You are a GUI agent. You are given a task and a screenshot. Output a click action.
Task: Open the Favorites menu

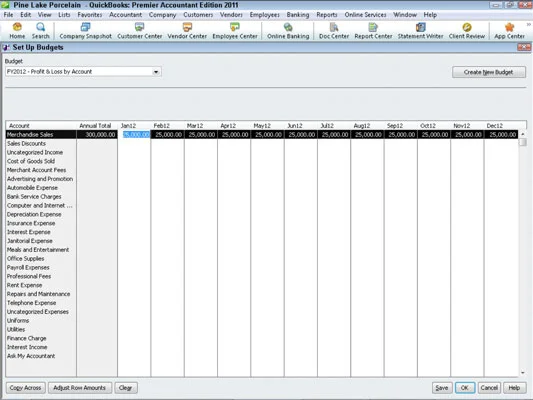click(x=90, y=15)
